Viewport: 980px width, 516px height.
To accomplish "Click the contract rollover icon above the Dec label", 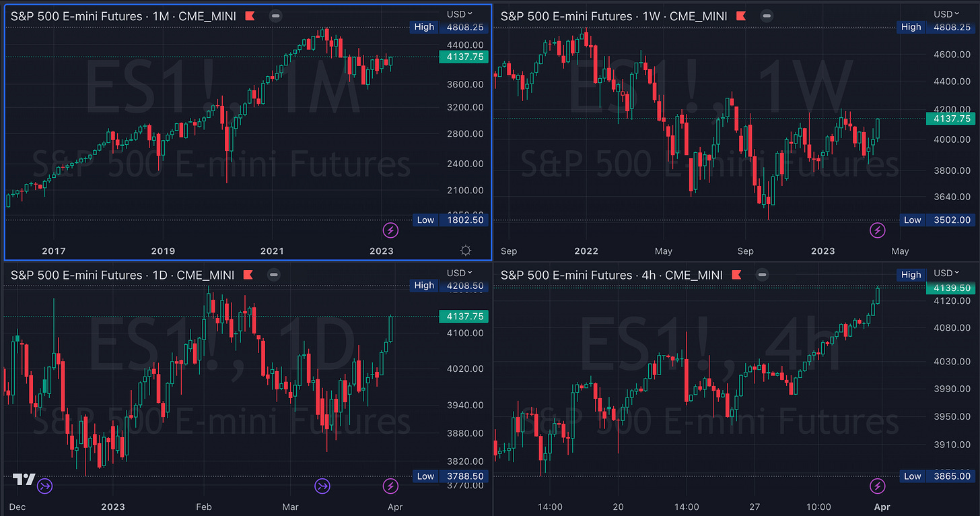I will point(45,486).
